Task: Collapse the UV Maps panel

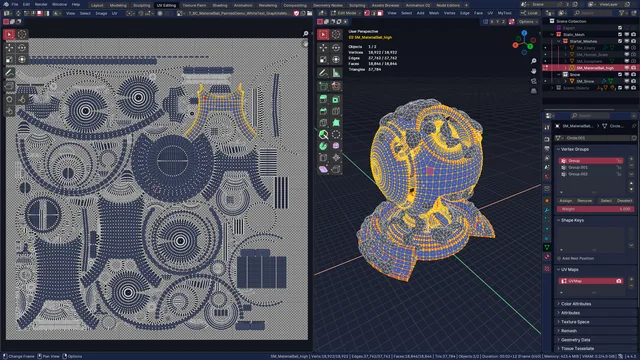Action: pyautogui.click(x=569, y=270)
